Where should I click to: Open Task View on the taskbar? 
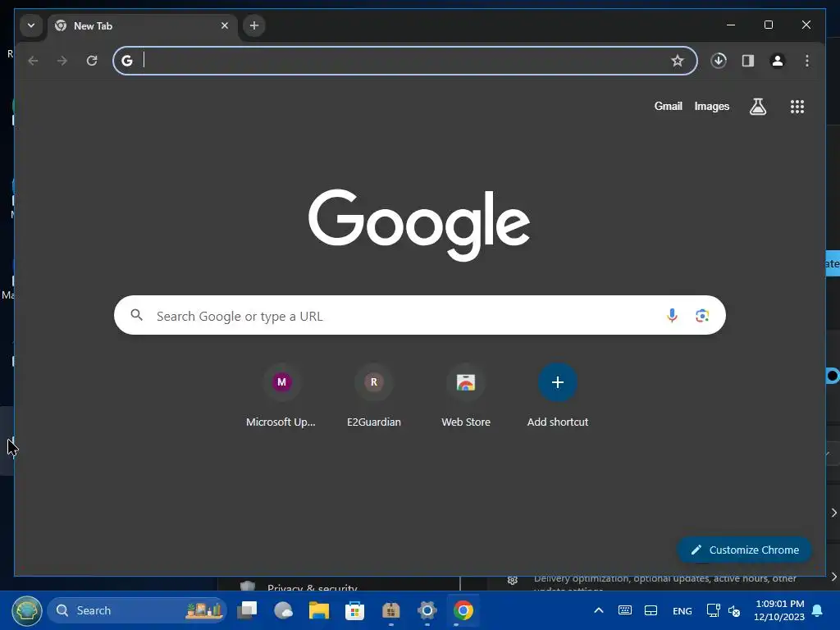pyautogui.click(x=247, y=610)
